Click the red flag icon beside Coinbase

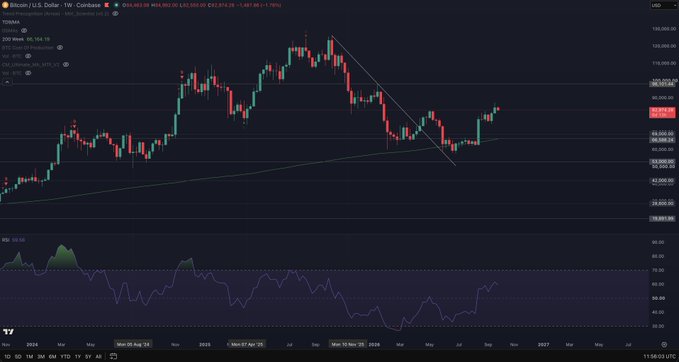point(107,5)
